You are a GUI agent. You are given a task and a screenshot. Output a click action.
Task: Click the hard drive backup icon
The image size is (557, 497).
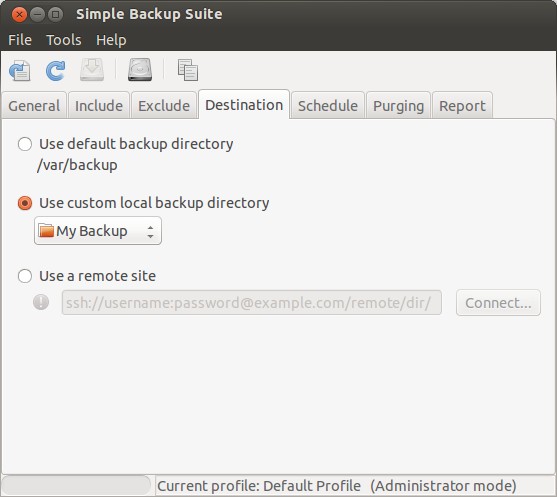[x=140, y=70]
